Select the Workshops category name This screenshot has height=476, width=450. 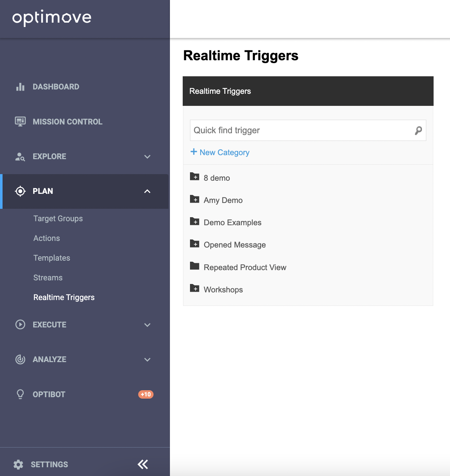click(x=223, y=290)
